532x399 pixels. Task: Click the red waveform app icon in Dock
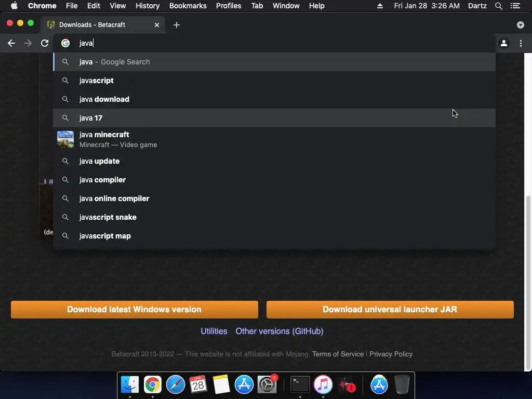[x=347, y=385]
